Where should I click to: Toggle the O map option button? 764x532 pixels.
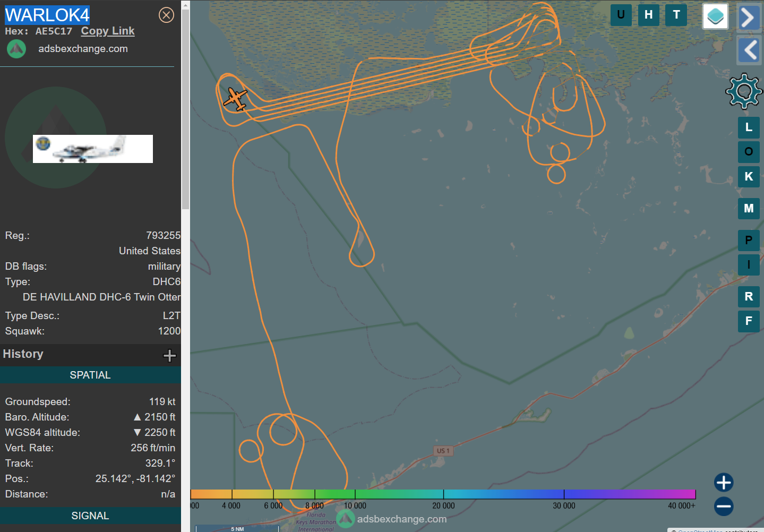tap(749, 152)
